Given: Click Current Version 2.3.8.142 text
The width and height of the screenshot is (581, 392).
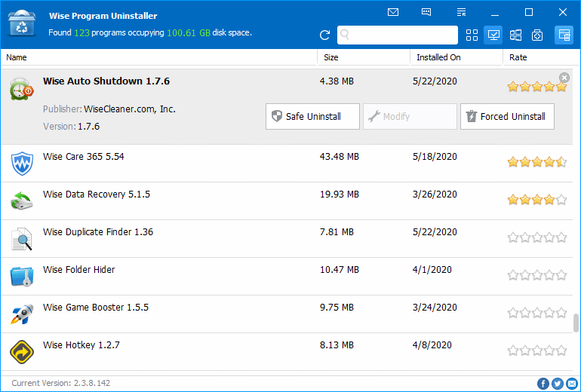Looking at the screenshot, I should pos(61,383).
